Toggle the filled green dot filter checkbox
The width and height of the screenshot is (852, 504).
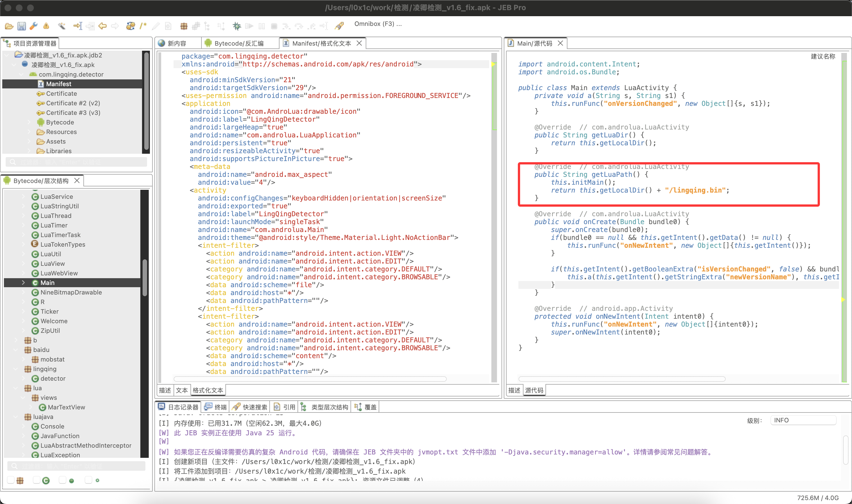[63, 480]
